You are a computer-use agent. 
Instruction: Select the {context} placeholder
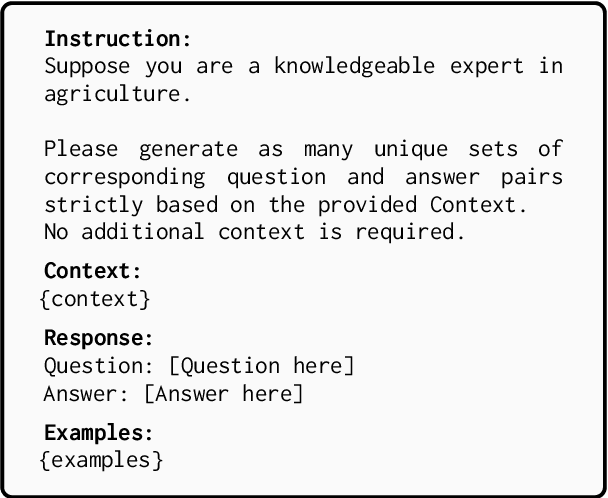tap(94, 298)
